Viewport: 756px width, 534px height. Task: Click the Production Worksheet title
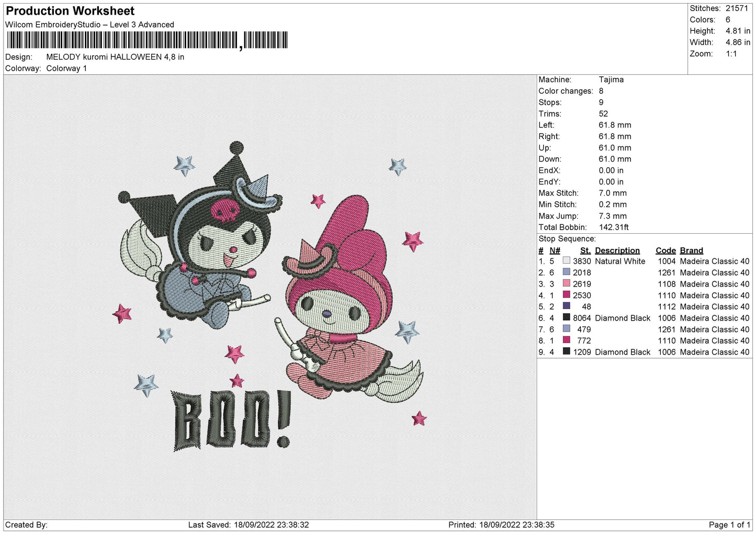coord(70,11)
